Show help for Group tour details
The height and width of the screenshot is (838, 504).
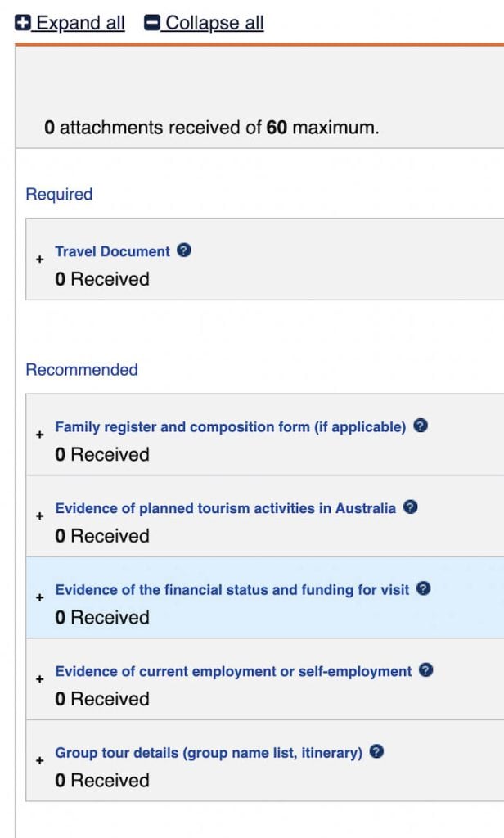click(x=376, y=751)
